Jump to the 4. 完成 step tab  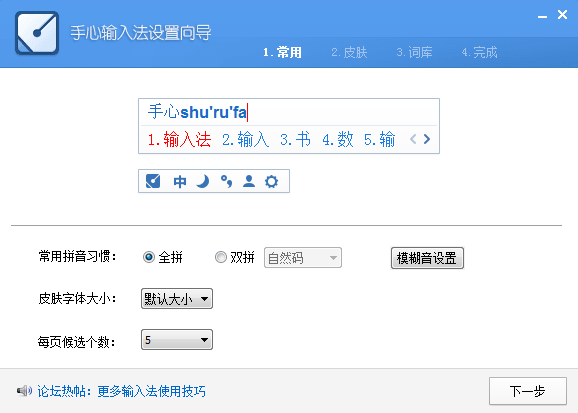point(479,52)
